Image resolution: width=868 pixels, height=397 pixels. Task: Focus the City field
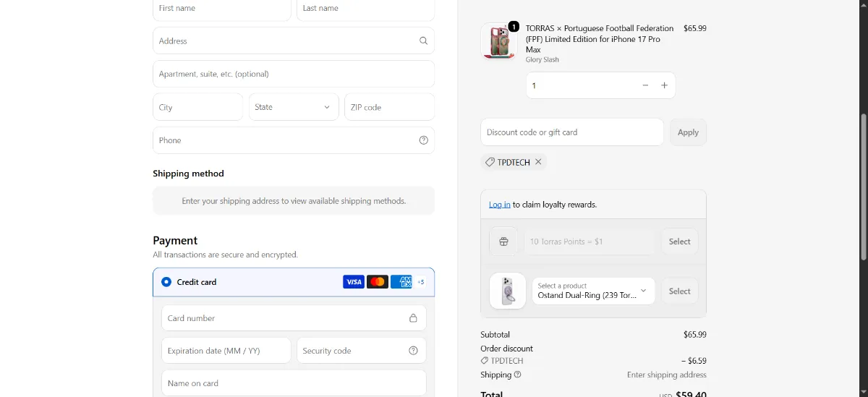click(x=197, y=107)
